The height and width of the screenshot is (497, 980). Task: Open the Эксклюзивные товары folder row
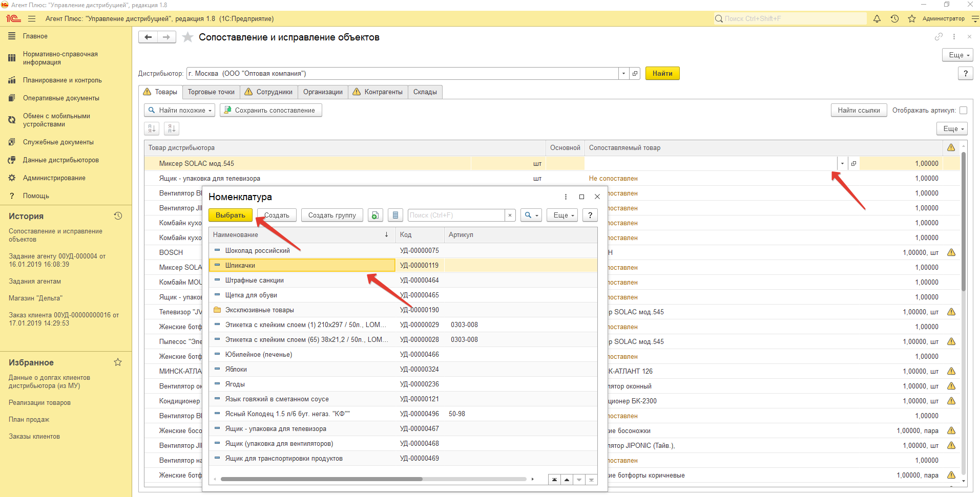click(403, 310)
